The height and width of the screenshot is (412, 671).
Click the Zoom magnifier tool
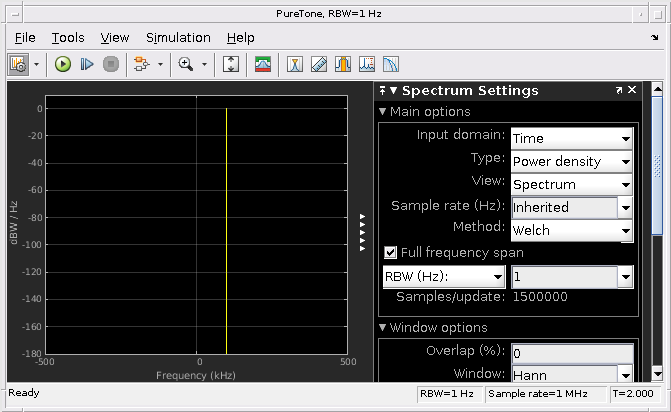185,64
